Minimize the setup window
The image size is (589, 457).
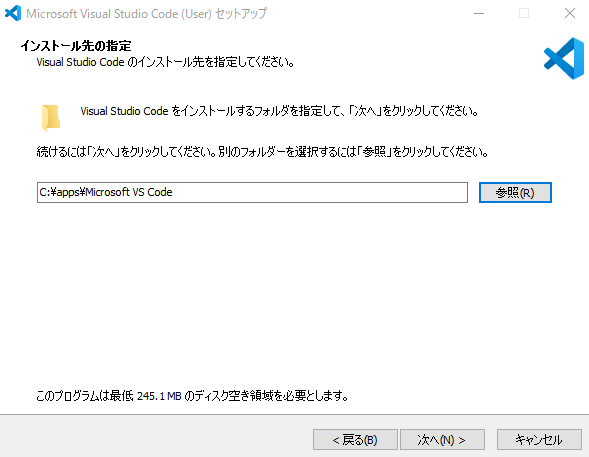click(479, 14)
